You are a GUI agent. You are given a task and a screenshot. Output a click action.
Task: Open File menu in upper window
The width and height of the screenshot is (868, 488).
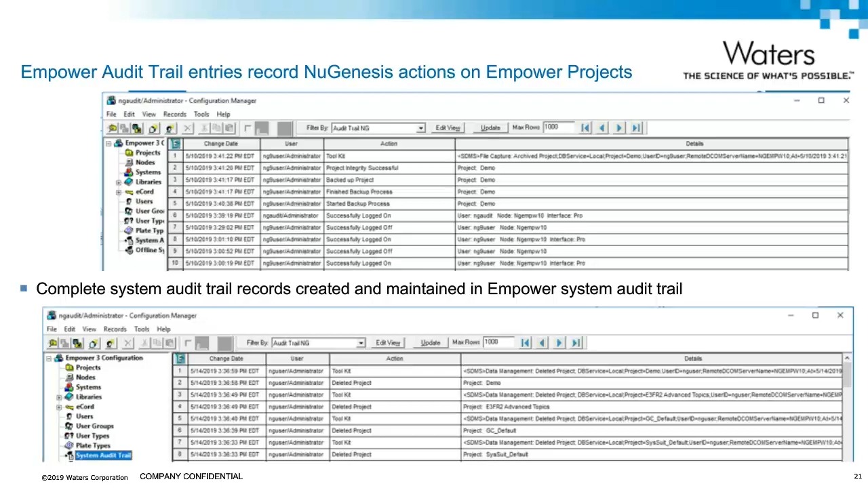point(111,115)
